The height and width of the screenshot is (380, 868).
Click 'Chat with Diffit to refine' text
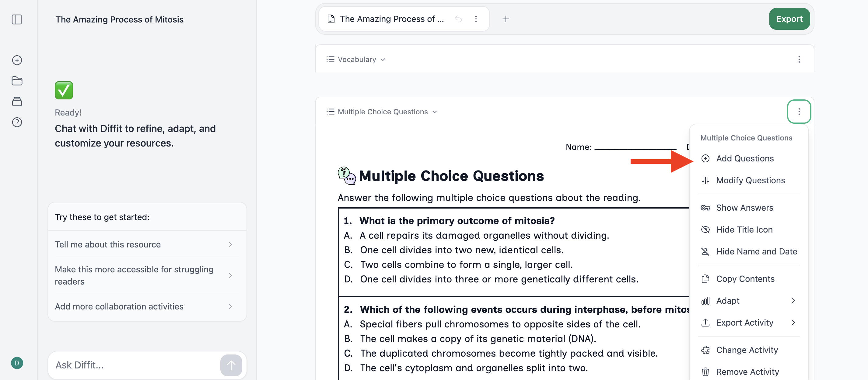[135, 136]
